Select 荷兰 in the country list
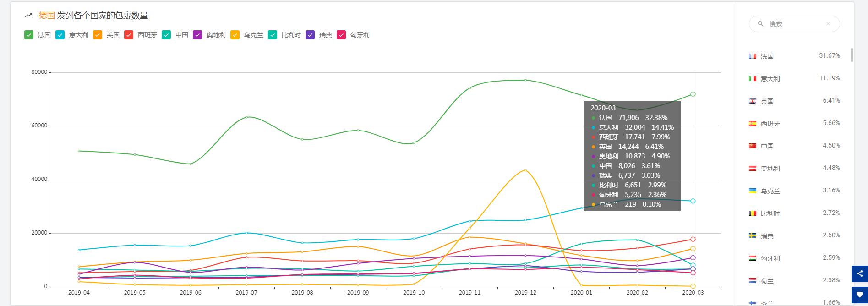The height and width of the screenshot is (306, 868). 767,281
